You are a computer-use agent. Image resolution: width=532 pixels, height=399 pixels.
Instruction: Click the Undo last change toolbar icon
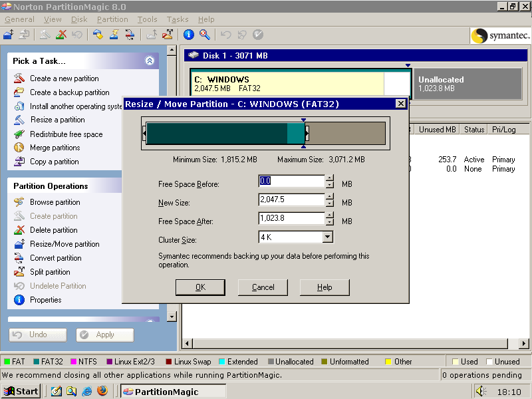pos(226,35)
